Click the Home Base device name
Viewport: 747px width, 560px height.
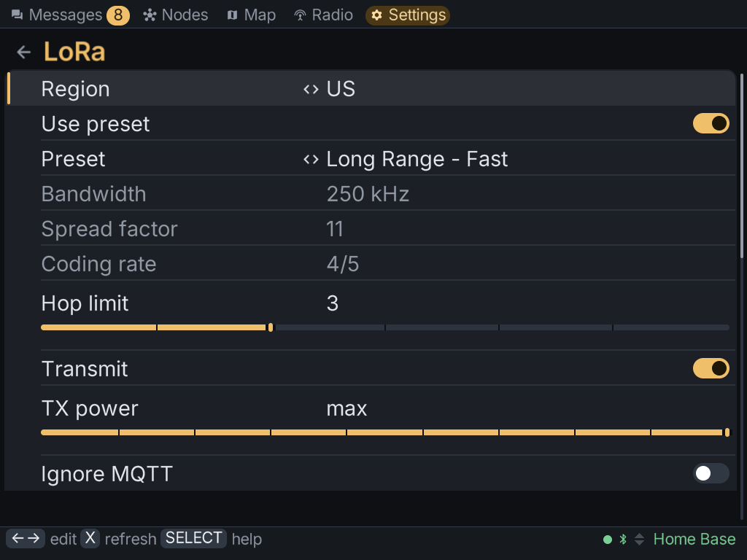[x=694, y=539]
